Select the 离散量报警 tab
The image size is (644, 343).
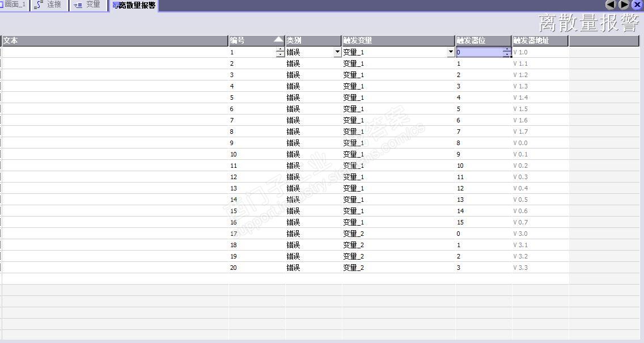[x=134, y=5]
